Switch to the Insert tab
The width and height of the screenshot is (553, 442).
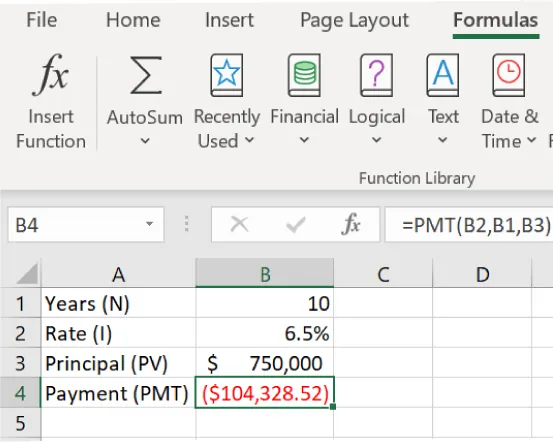coord(229,20)
